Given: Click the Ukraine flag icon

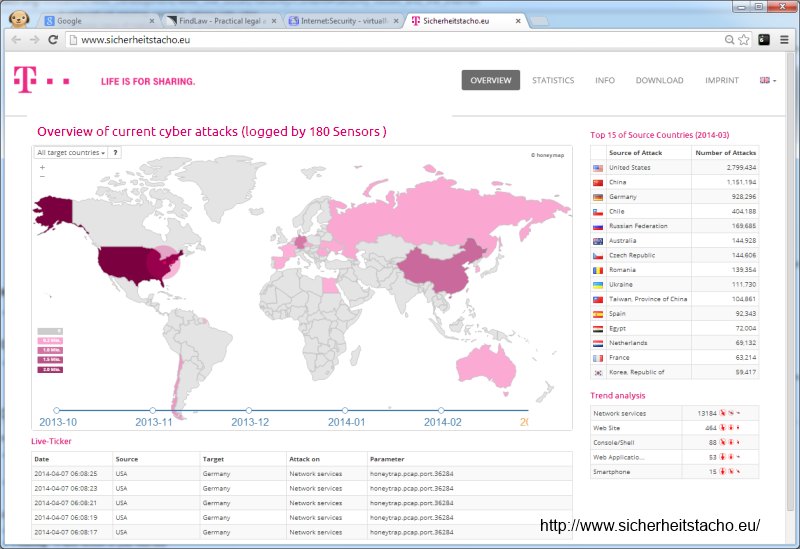Looking at the screenshot, I should (598, 285).
